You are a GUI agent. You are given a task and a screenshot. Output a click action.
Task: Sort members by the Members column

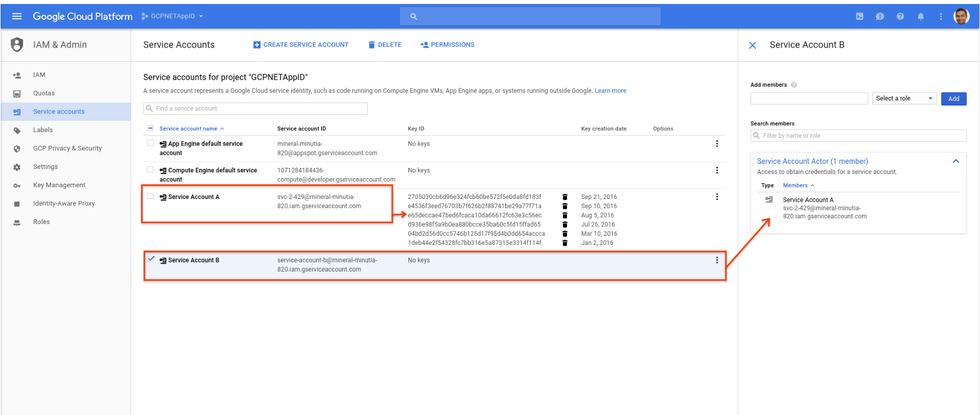(798, 185)
